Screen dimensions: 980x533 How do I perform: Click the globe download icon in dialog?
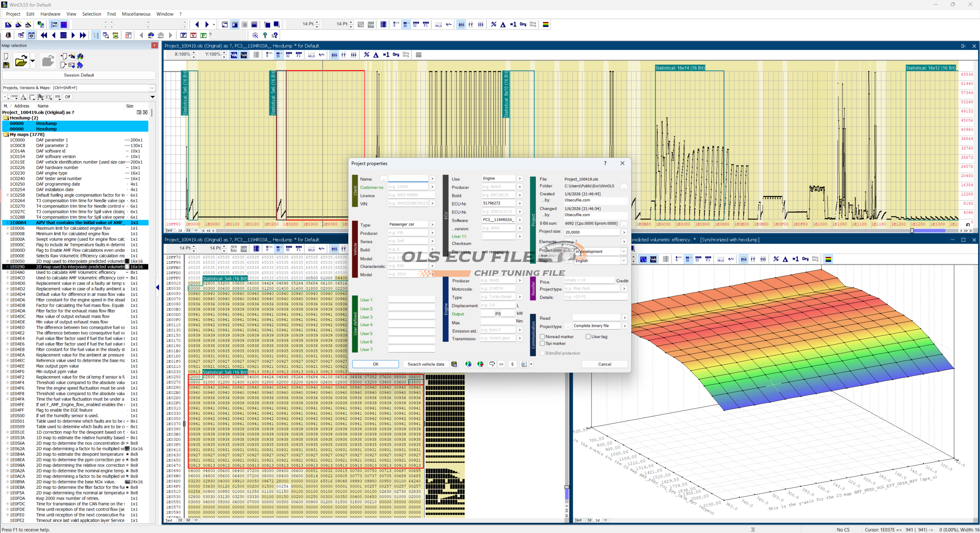[x=468, y=364]
